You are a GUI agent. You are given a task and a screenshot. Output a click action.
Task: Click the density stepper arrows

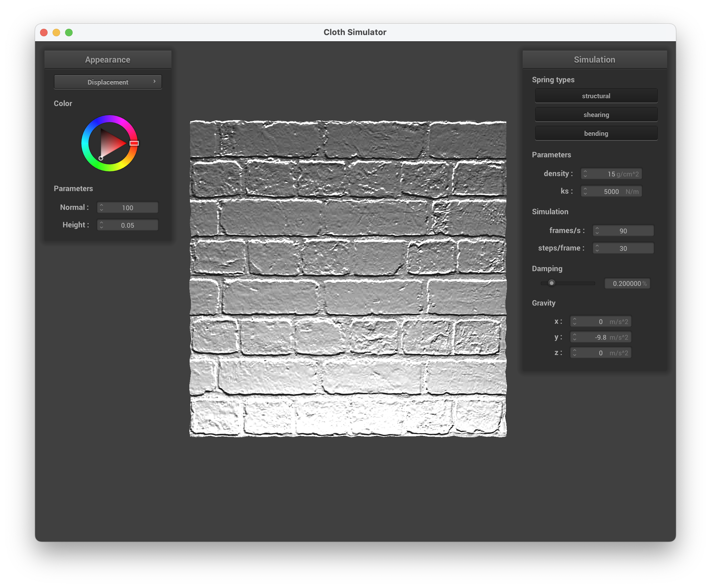click(586, 174)
